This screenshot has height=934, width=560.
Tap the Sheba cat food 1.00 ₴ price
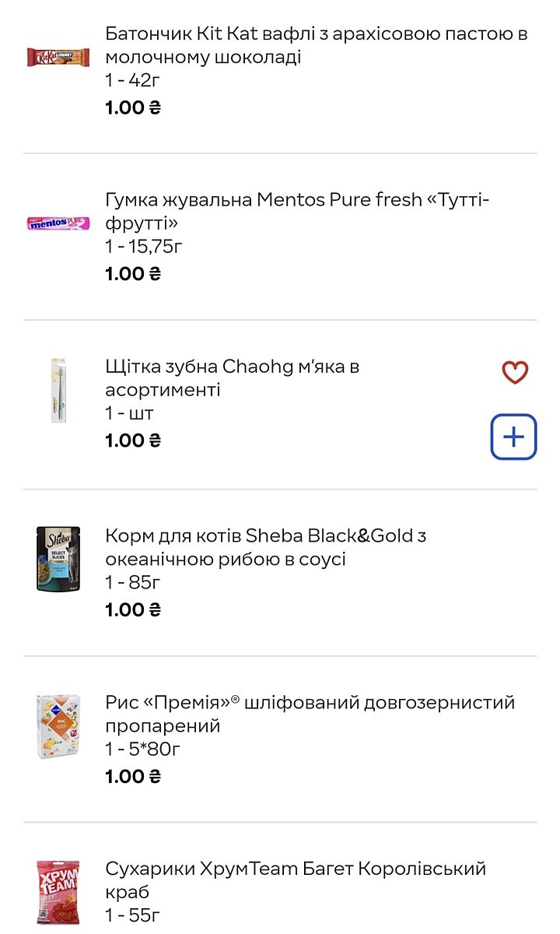(x=133, y=609)
